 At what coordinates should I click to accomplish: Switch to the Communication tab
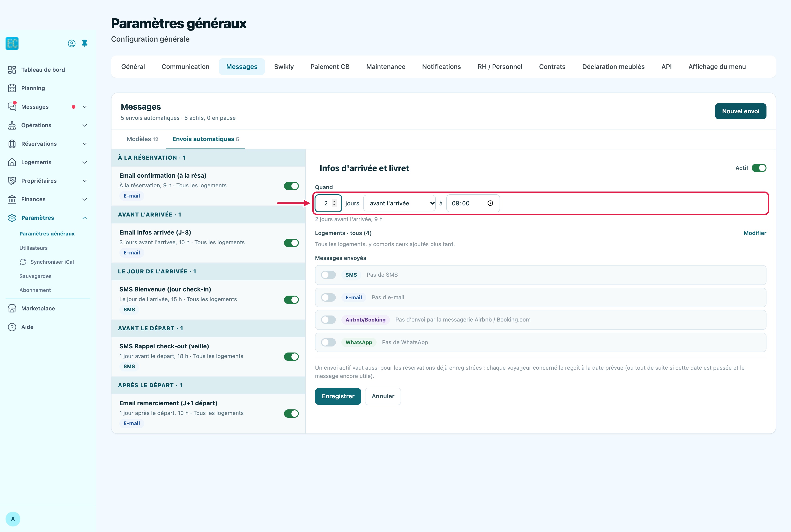pos(185,67)
